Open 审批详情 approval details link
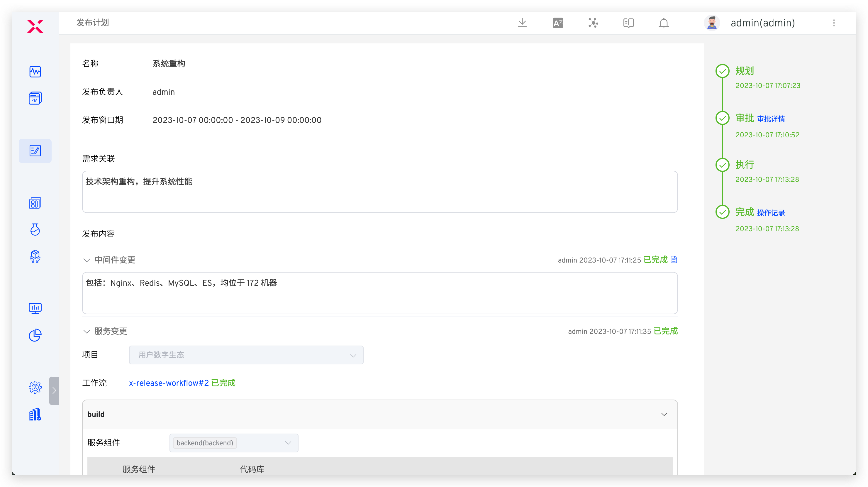This screenshot has height=487, width=868. [771, 119]
